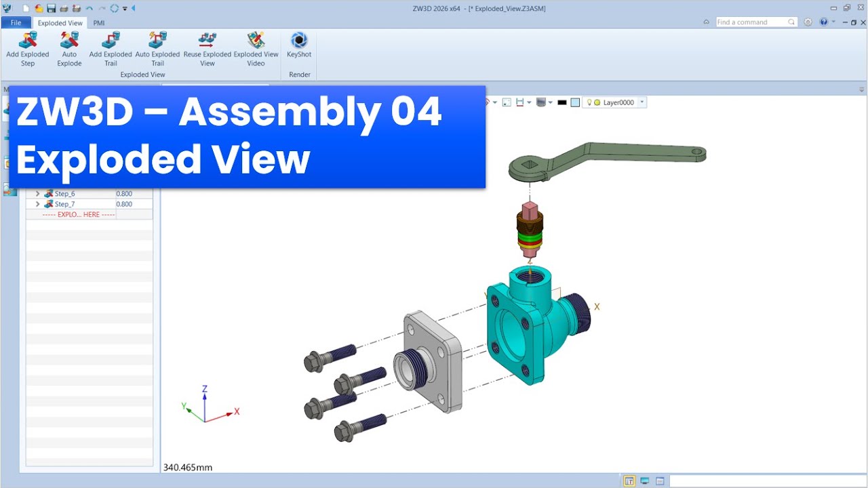Expand the Step_7 tree node

(x=37, y=204)
